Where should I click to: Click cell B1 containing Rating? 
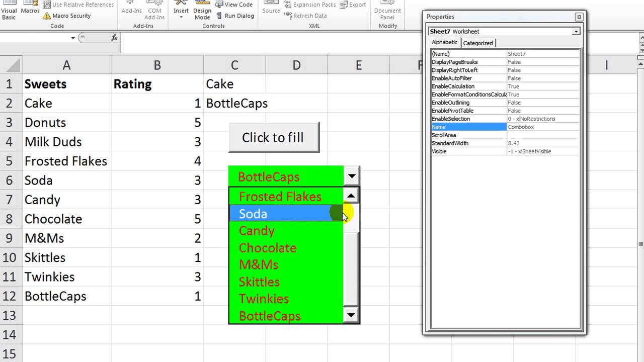157,83
